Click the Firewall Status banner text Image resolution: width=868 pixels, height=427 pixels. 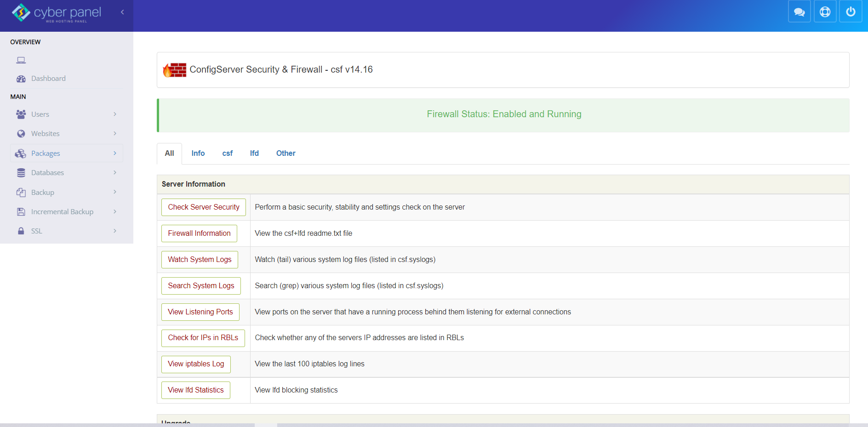point(504,114)
